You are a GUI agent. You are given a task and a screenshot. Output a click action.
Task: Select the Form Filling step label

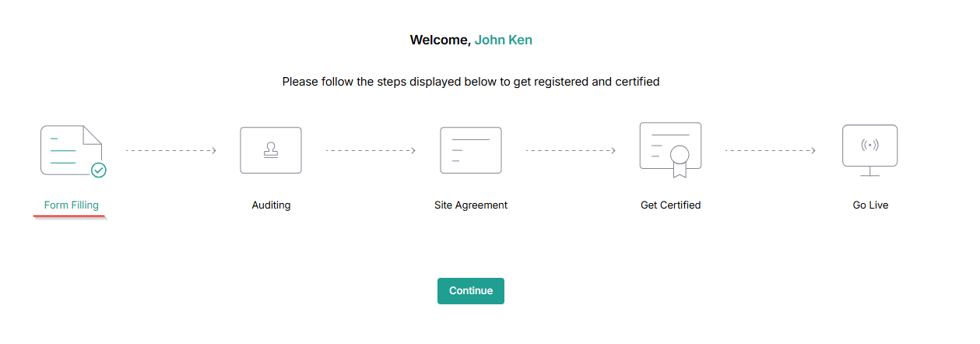tap(72, 205)
